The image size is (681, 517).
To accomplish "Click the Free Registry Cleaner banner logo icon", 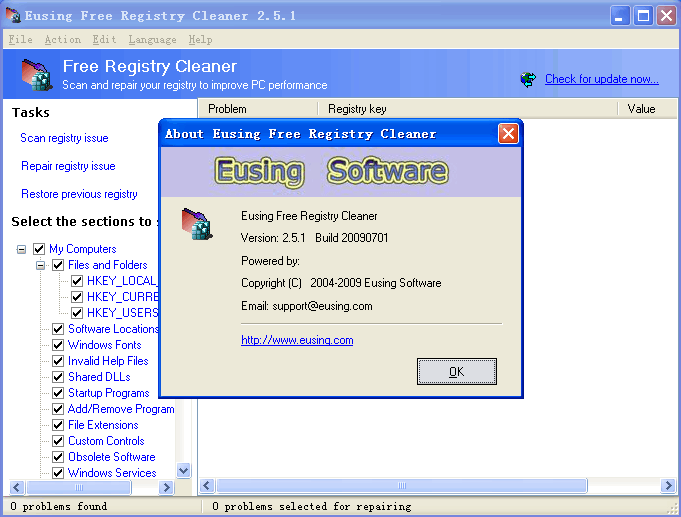I will tap(37, 75).
